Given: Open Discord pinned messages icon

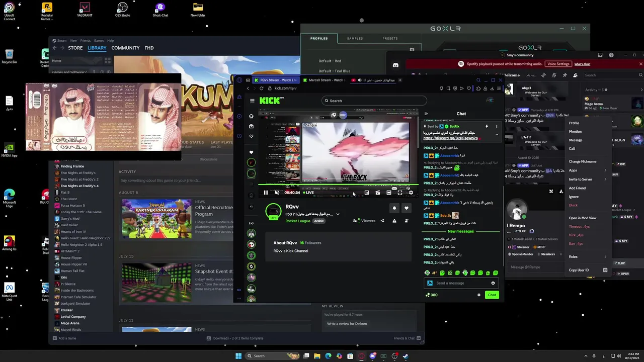Looking at the screenshot, I should pos(565,75).
